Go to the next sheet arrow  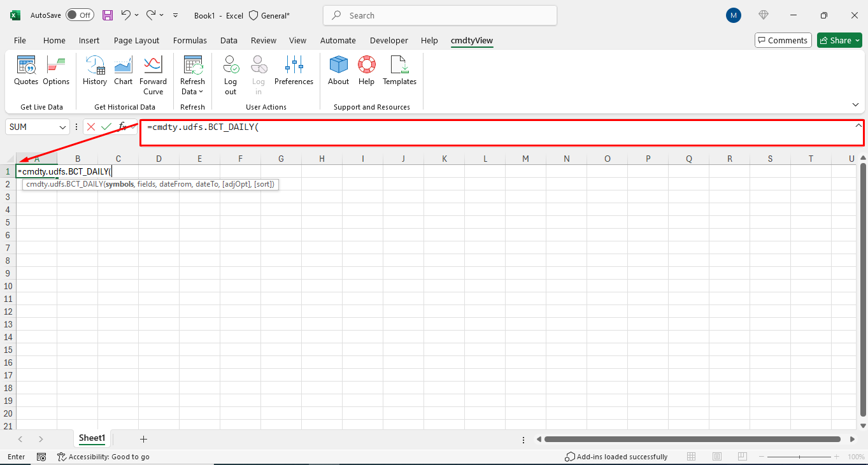coord(41,439)
